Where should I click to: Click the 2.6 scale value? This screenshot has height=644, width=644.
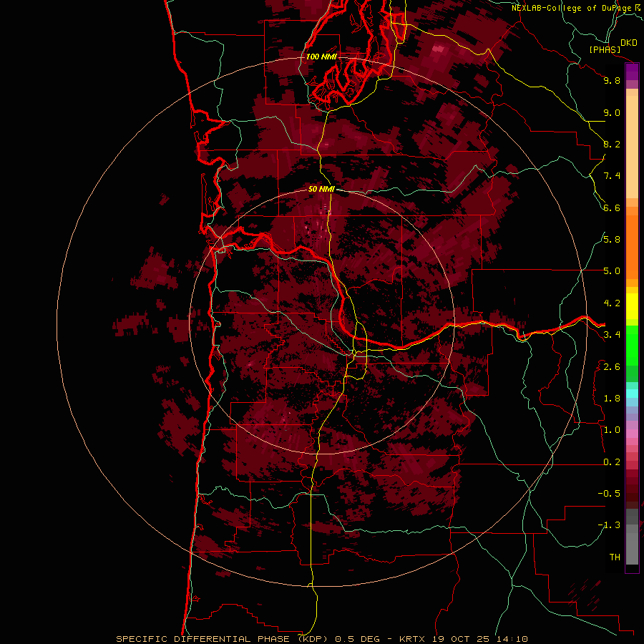pos(612,366)
